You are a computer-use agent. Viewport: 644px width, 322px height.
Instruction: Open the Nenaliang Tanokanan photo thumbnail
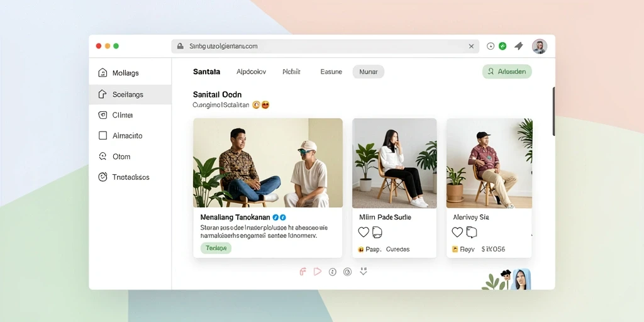point(268,163)
